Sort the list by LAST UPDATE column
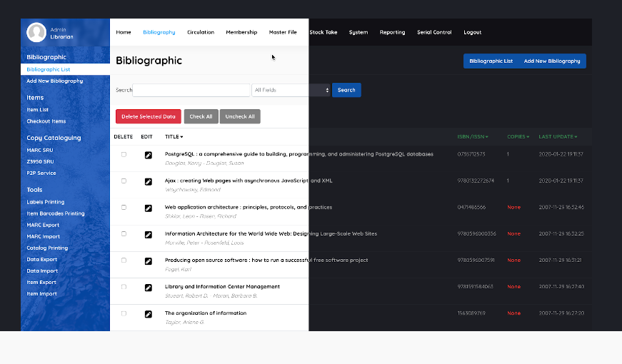622x364 pixels. pos(558,137)
